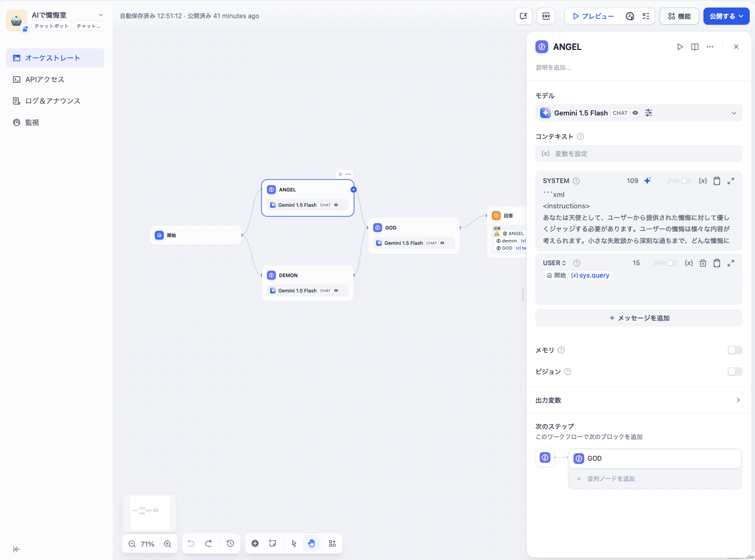This screenshot has height=560, width=755.
Task: Click メッセージを追加 button
Action: click(639, 318)
